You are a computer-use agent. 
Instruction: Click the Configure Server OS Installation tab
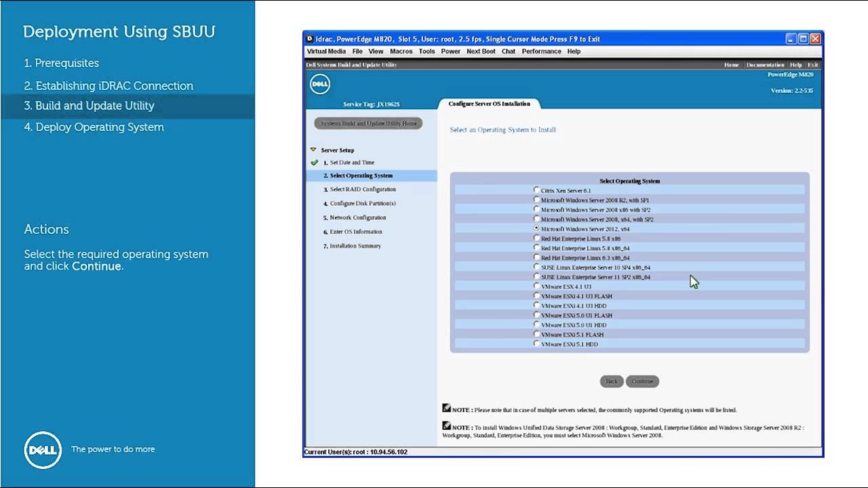tap(490, 104)
